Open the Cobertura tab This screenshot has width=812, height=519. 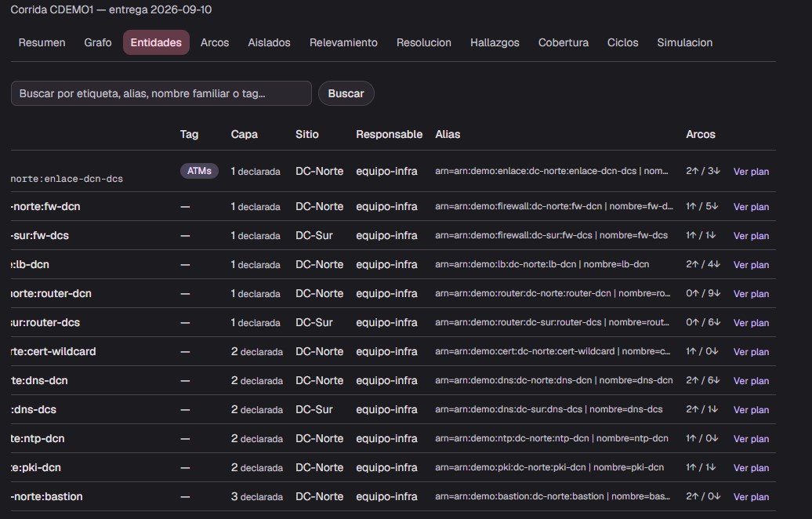[564, 42]
